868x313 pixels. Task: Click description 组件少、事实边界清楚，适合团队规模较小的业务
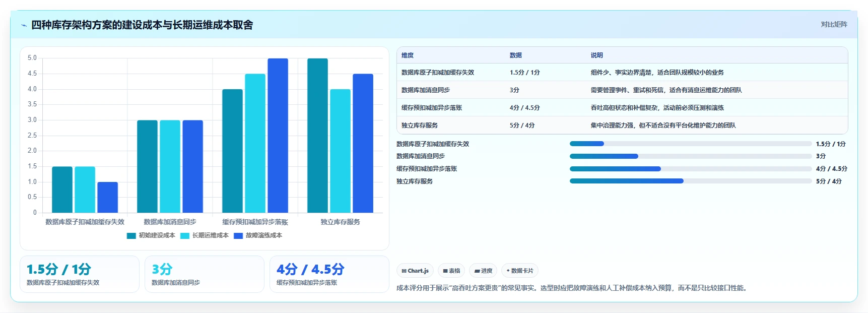pyautogui.click(x=657, y=73)
